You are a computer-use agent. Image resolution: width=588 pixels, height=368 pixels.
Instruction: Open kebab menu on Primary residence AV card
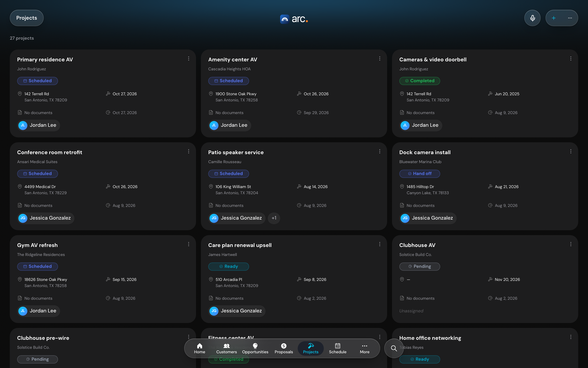pyautogui.click(x=189, y=58)
